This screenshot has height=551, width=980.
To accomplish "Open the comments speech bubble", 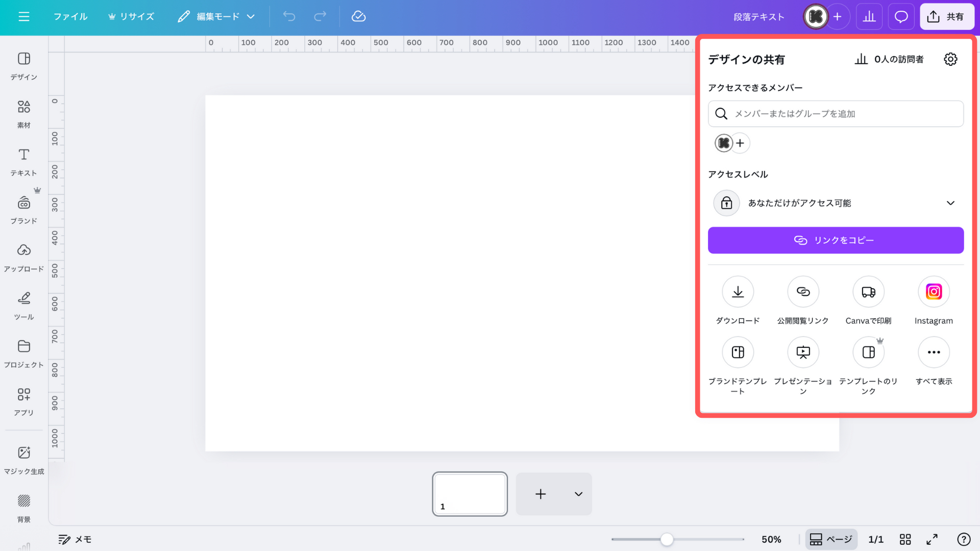I will [901, 17].
